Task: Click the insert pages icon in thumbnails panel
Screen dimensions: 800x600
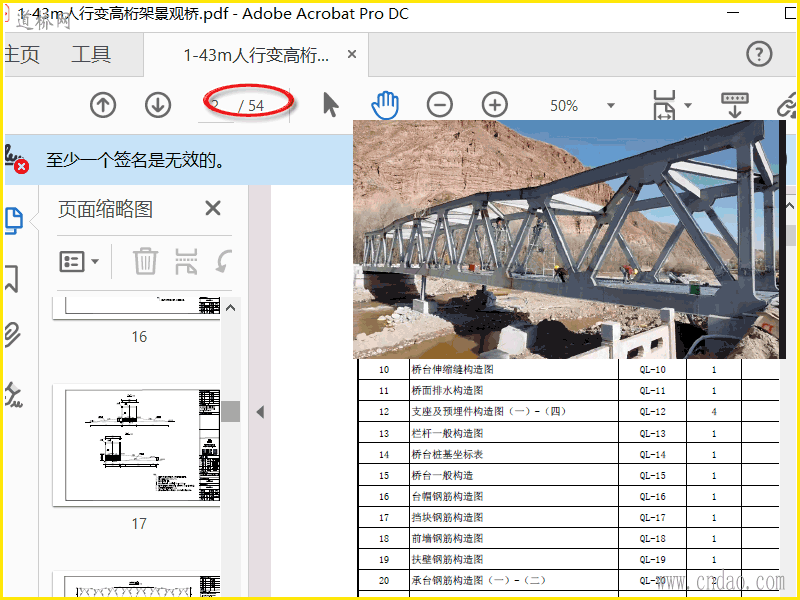Action: tap(186, 261)
